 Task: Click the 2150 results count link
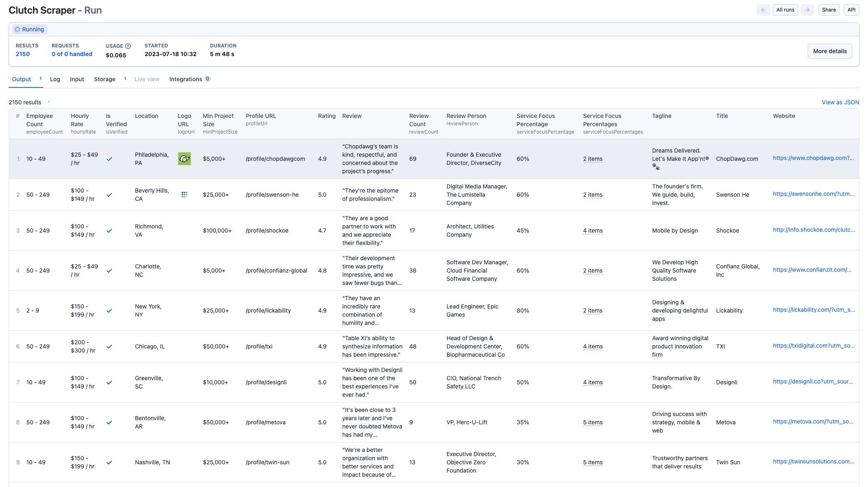pos(23,54)
